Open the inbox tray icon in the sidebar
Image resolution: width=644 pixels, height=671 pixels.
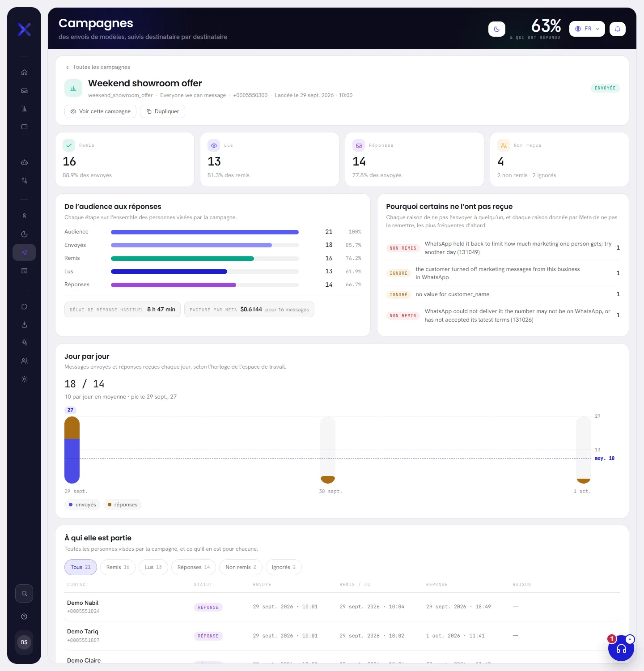pos(24,91)
